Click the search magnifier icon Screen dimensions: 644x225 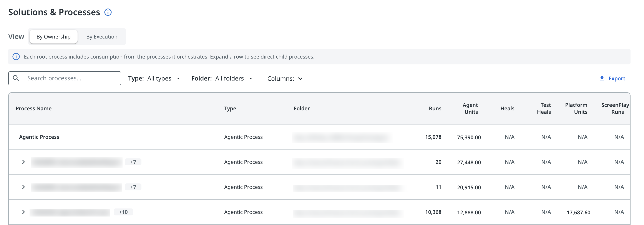click(16, 78)
